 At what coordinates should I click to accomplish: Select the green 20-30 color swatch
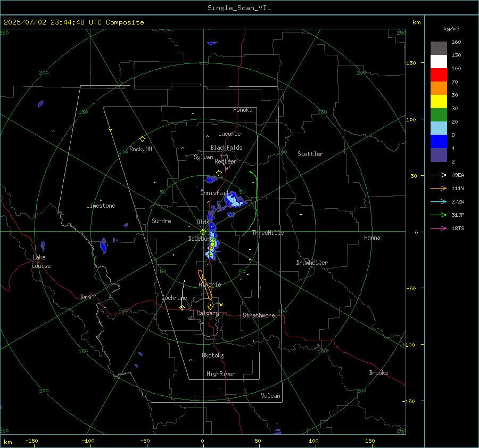coord(439,115)
